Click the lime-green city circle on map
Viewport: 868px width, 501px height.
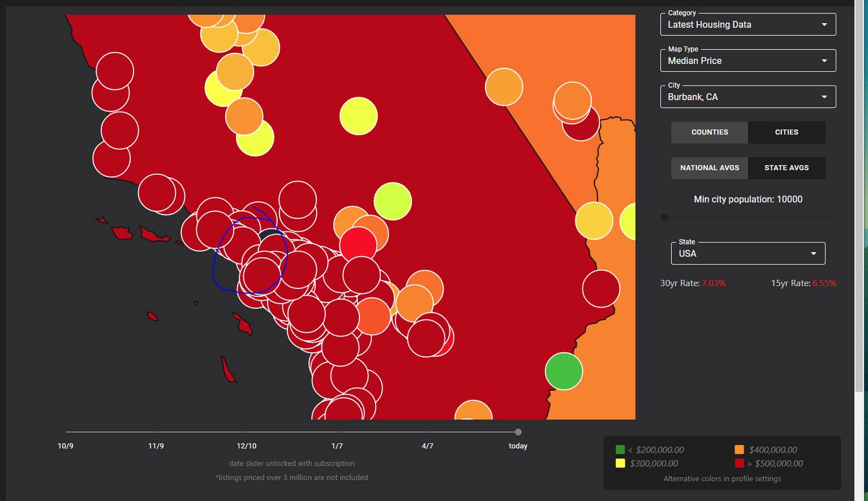coord(393,201)
